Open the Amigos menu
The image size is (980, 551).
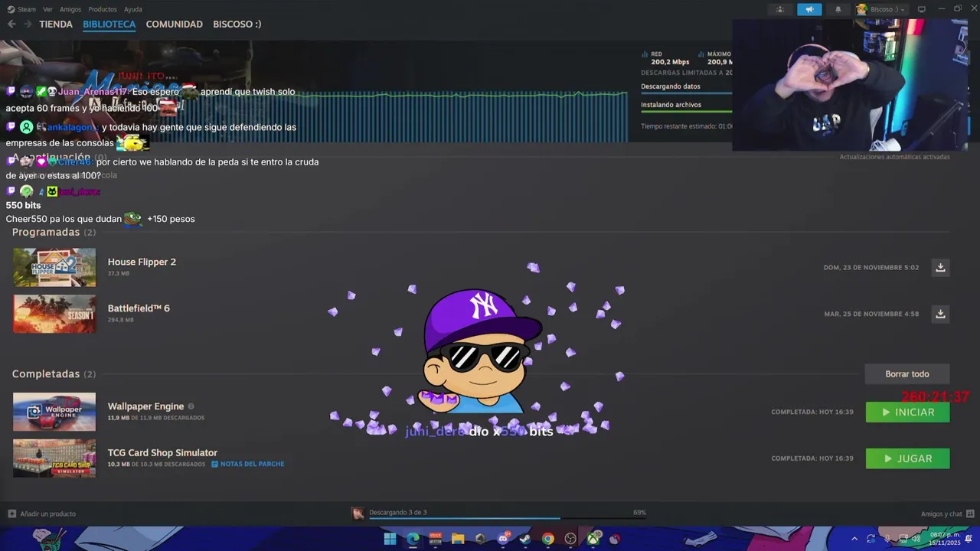click(70, 9)
